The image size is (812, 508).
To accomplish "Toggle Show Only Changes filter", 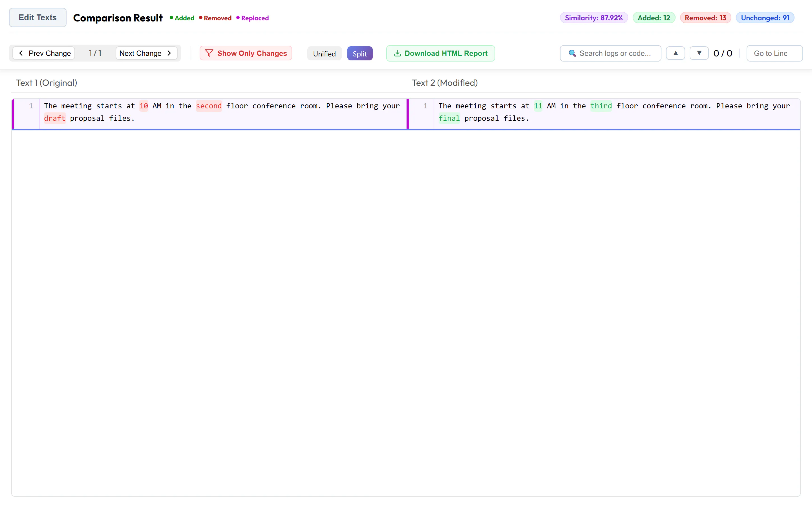I will [x=246, y=53].
